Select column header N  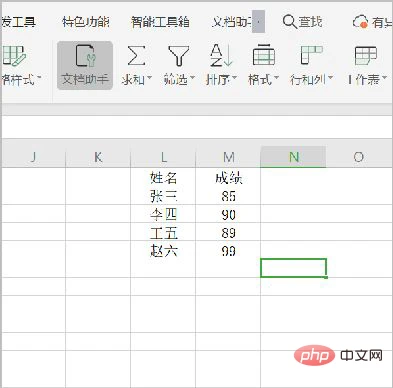pos(293,157)
